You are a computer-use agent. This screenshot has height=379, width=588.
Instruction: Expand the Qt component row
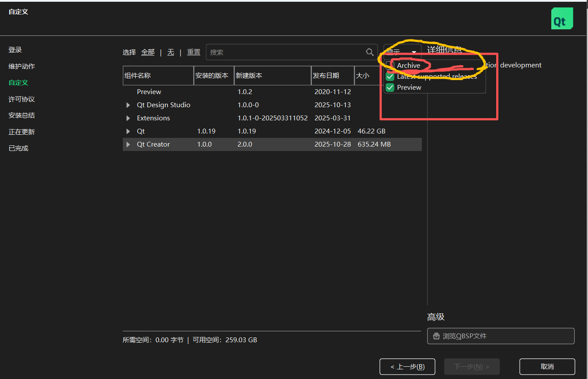(128, 131)
